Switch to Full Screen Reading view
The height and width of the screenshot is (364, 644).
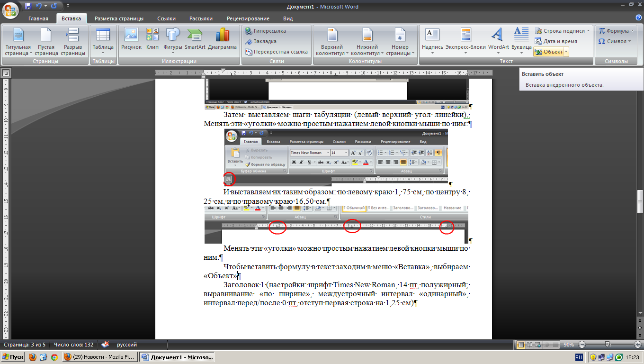point(530,345)
